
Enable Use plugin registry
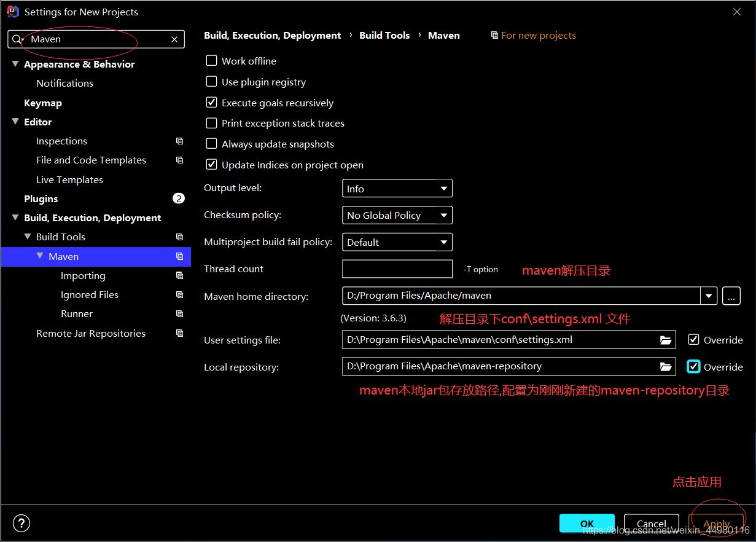[x=212, y=82]
